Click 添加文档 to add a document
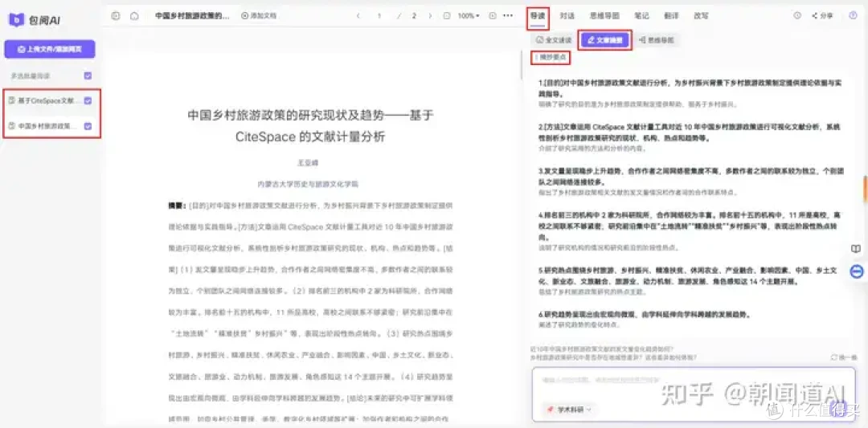This screenshot has width=868, height=428. click(259, 16)
